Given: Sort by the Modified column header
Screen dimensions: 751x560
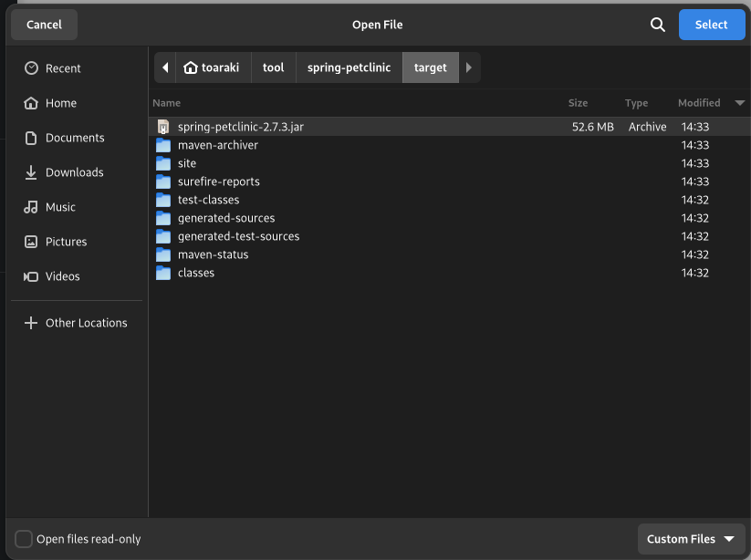Looking at the screenshot, I should pyautogui.click(x=699, y=103).
